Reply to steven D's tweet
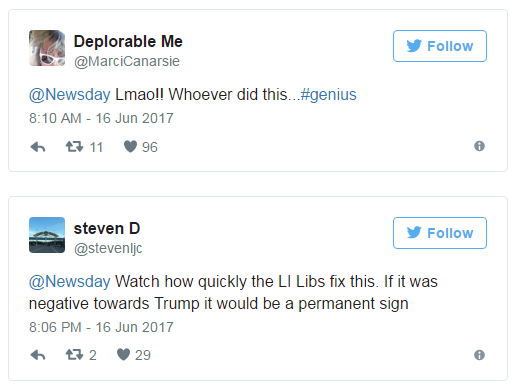Screen dimensions: 516x387 (x=38, y=355)
